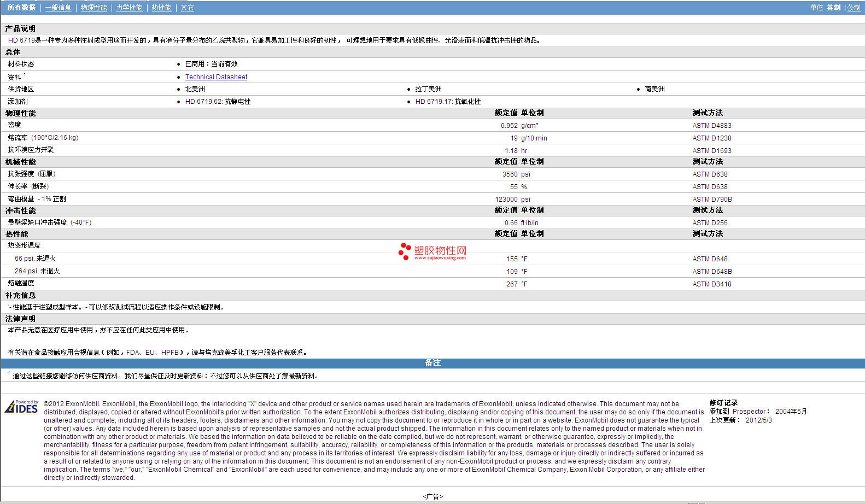Image resolution: width=865 pixels, height=504 pixels.
Task: Open the 其它 tab
Action: tap(187, 8)
